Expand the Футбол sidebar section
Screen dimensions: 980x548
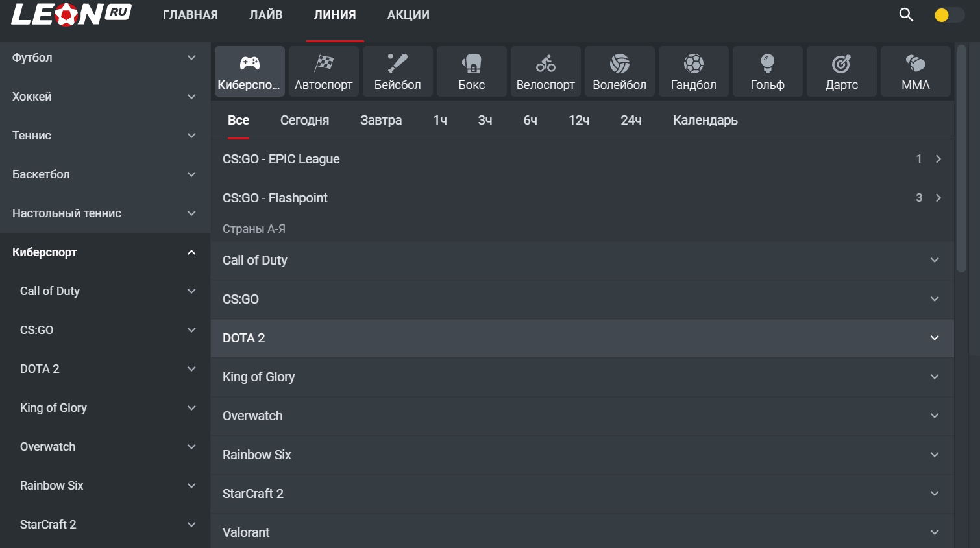(191, 58)
